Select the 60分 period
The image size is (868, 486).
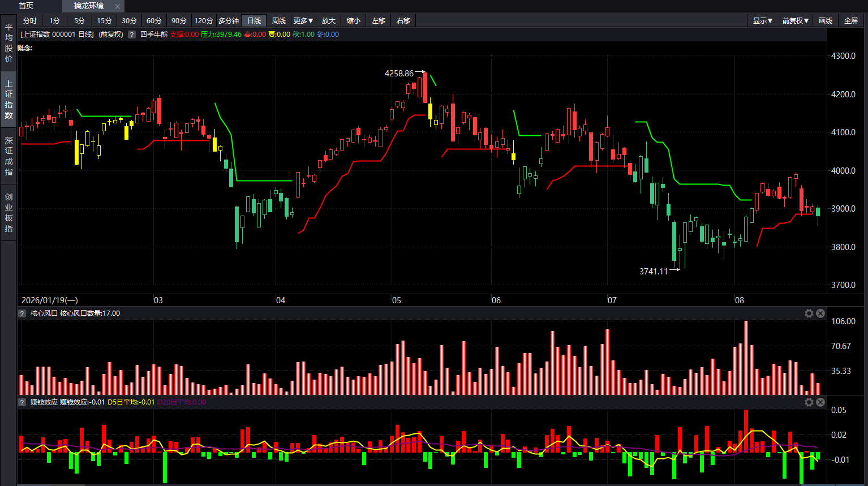[x=154, y=21]
